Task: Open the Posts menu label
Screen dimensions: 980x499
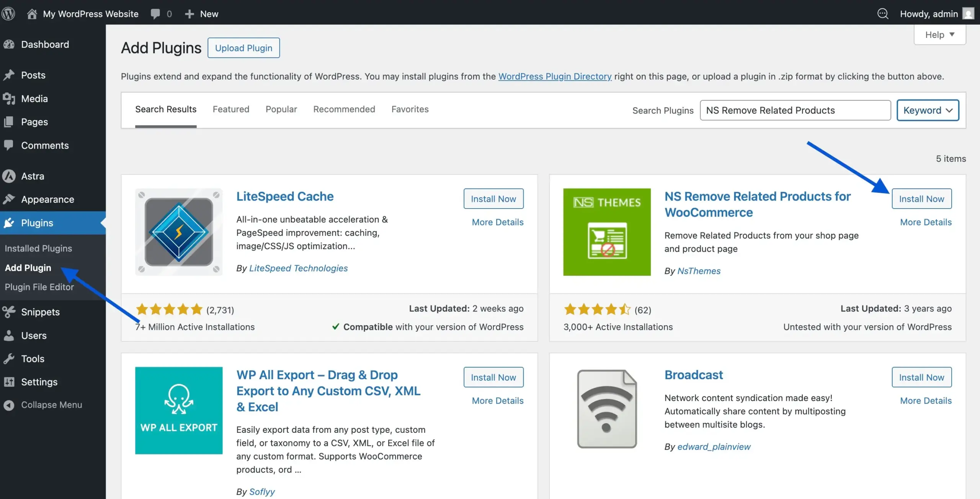Action: pyautogui.click(x=33, y=75)
